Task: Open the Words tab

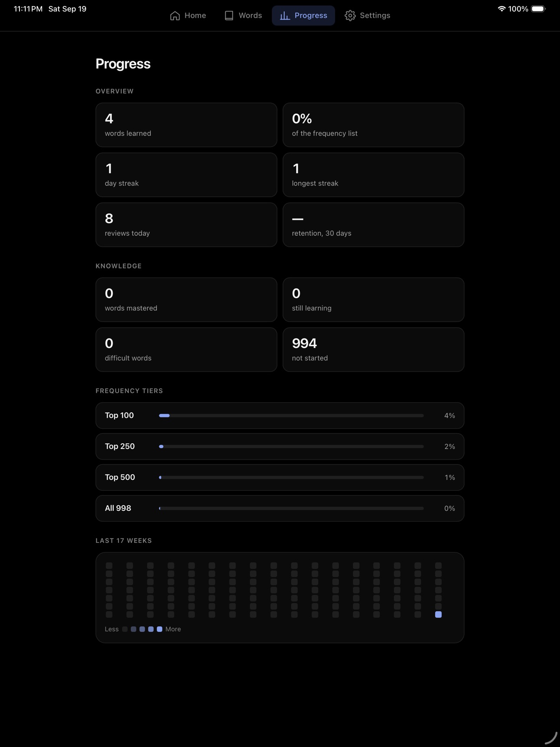Action: (x=243, y=16)
